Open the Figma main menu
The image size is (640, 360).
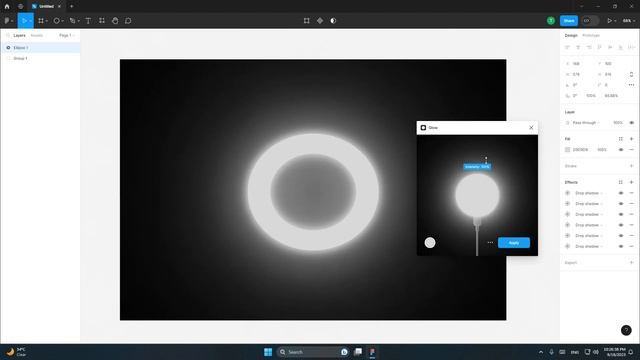coord(7,21)
